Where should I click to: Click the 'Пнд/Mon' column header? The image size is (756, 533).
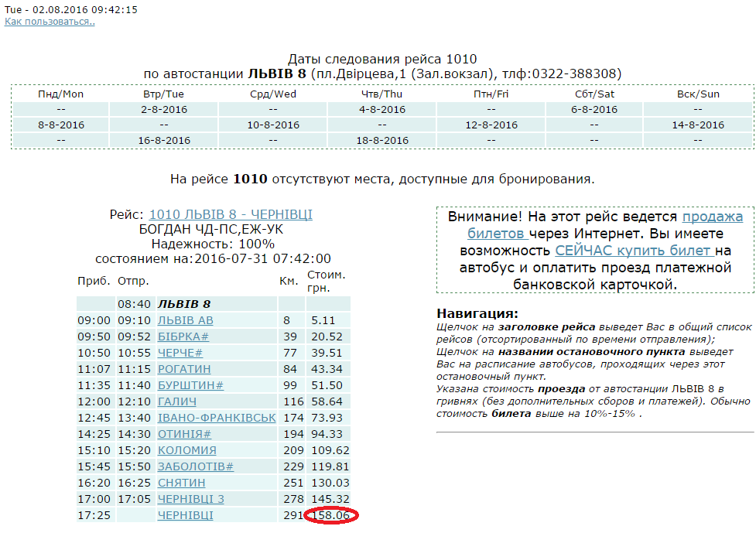click(61, 94)
